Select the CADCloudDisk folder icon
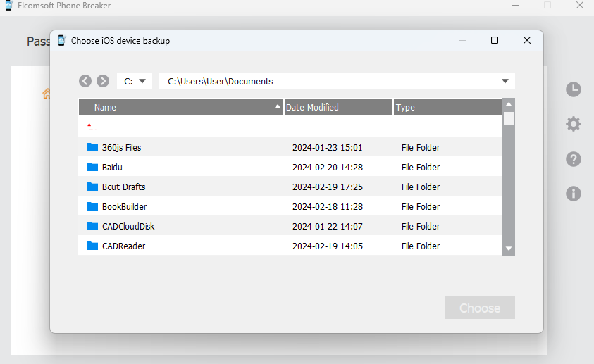This screenshot has width=594, height=364. tap(92, 226)
